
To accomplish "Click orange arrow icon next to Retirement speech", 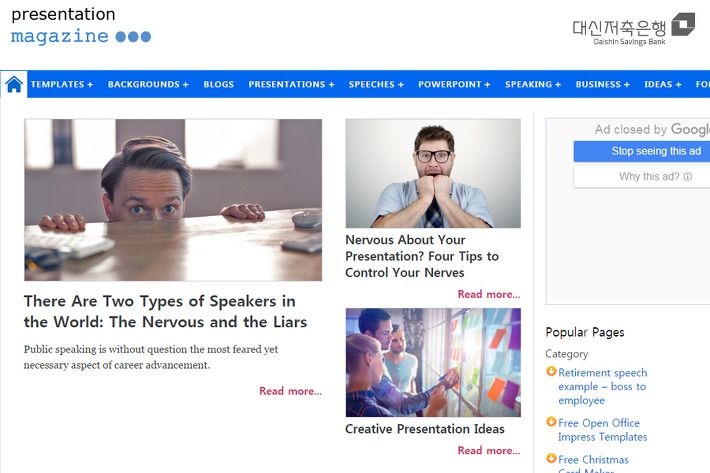I will [551, 372].
